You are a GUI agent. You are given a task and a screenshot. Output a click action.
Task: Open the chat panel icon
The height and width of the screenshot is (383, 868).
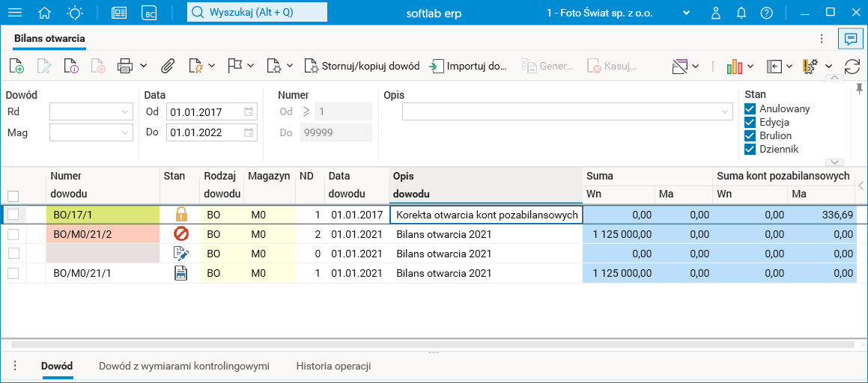point(850,38)
